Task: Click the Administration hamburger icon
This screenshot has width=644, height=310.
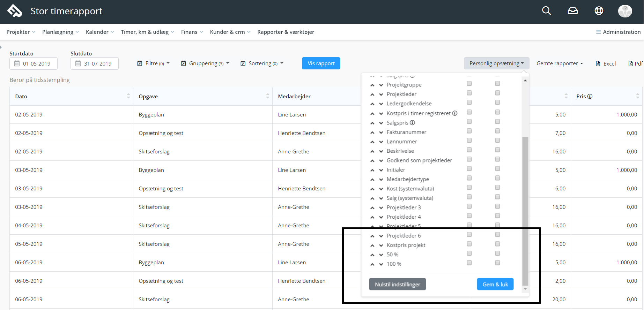Action: coord(598,32)
